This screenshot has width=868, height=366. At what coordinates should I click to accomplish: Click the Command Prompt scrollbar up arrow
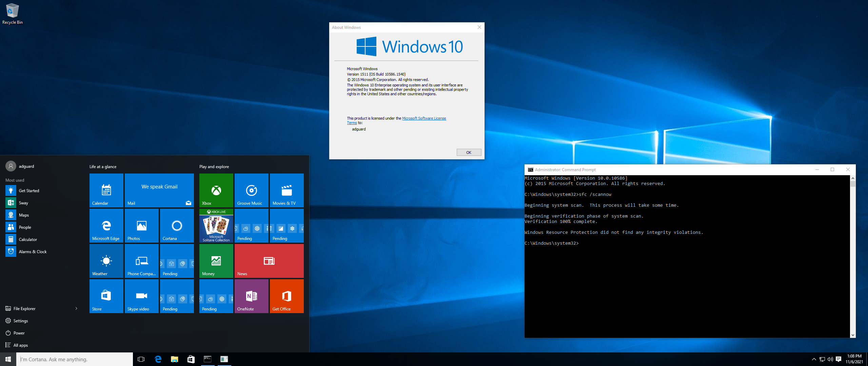click(x=853, y=178)
